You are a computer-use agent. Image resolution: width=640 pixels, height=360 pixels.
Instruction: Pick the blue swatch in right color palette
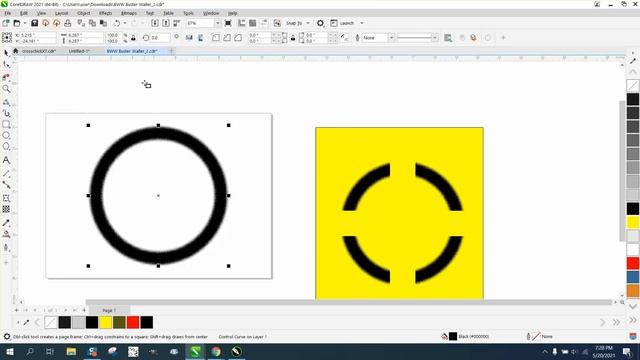[x=633, y=277]
